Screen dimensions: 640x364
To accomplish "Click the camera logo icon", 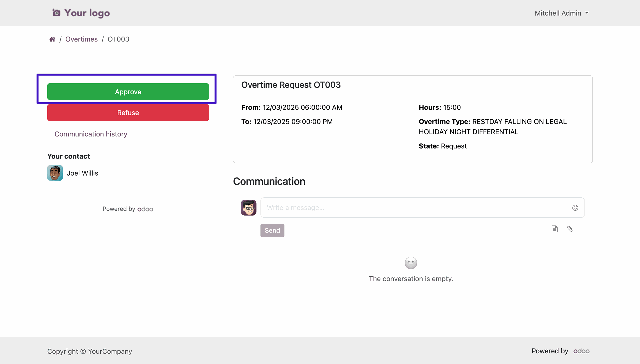I will tap(56, 13).
